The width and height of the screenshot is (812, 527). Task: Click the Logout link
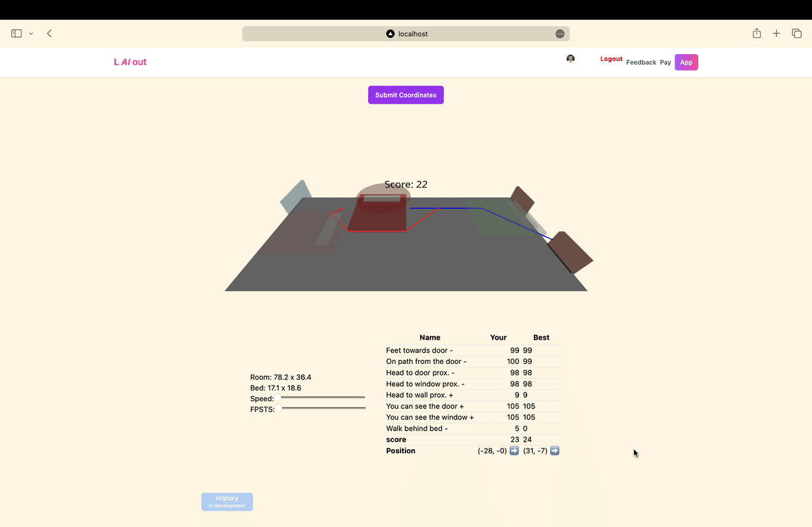point(611,59)
